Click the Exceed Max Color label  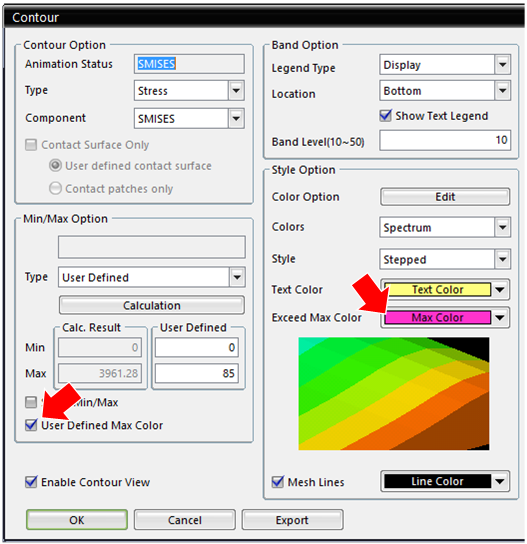(x=316, y=317)
